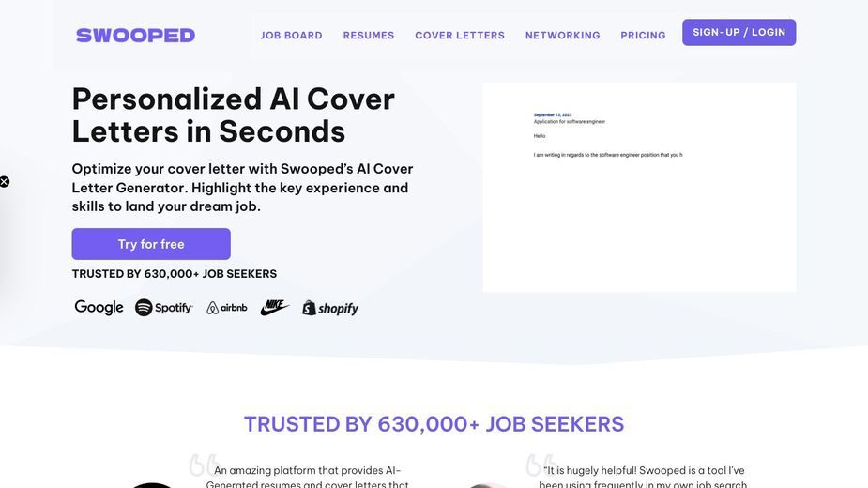Image resolution: width=868 pixels, height=488 pixels.
Task: Click the left testimonial avatar image
Action: point(152,485)
